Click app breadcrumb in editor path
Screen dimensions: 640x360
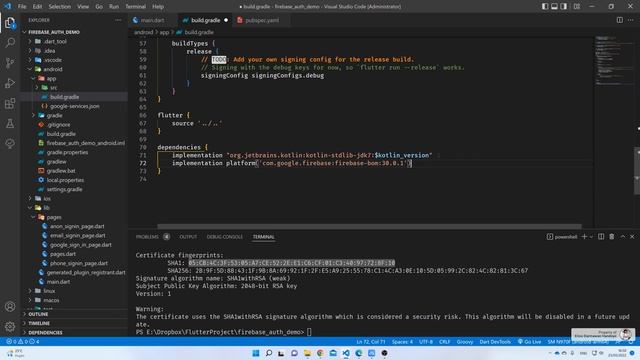tap(164, 32)
